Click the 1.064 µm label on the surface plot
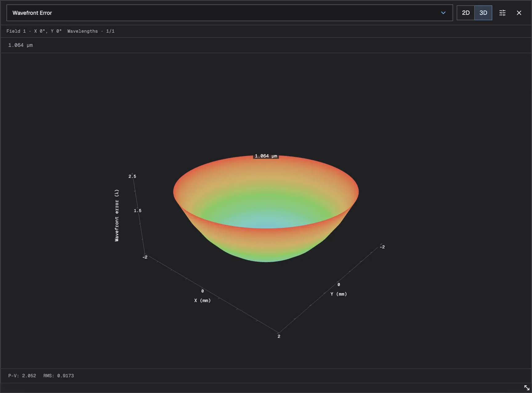The width and height of the screenshot is (532, 393). (266, 156)
